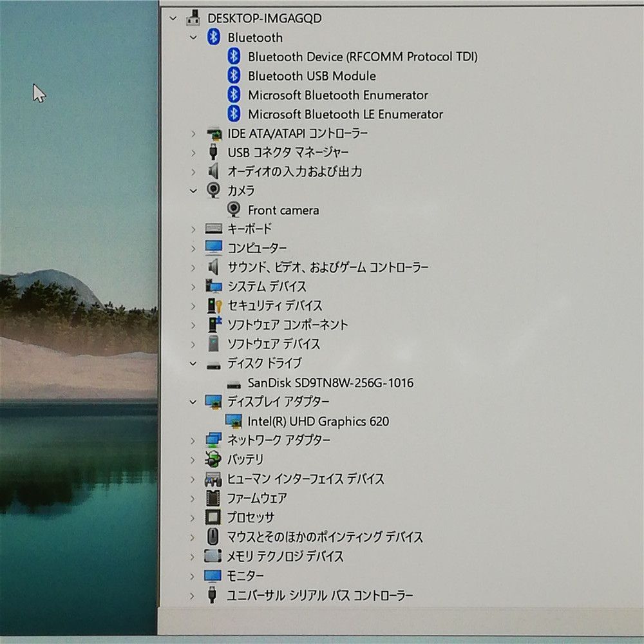Select the モニター tree entry
644x644 pixels.
pos(245,575)
